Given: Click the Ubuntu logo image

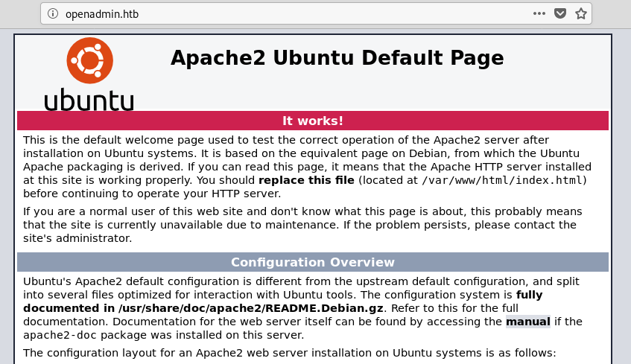Looking at the screenshot, I should [x=89, y=75].
